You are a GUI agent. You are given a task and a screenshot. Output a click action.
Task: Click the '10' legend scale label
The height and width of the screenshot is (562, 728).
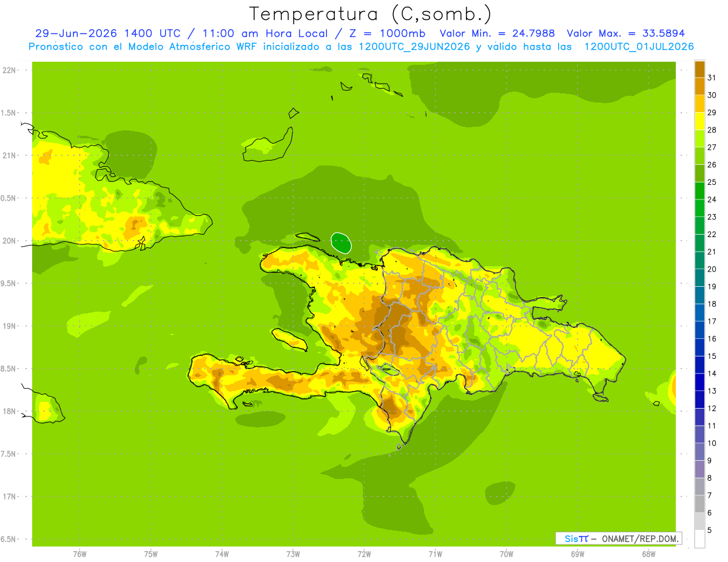[x=712, y=443]
